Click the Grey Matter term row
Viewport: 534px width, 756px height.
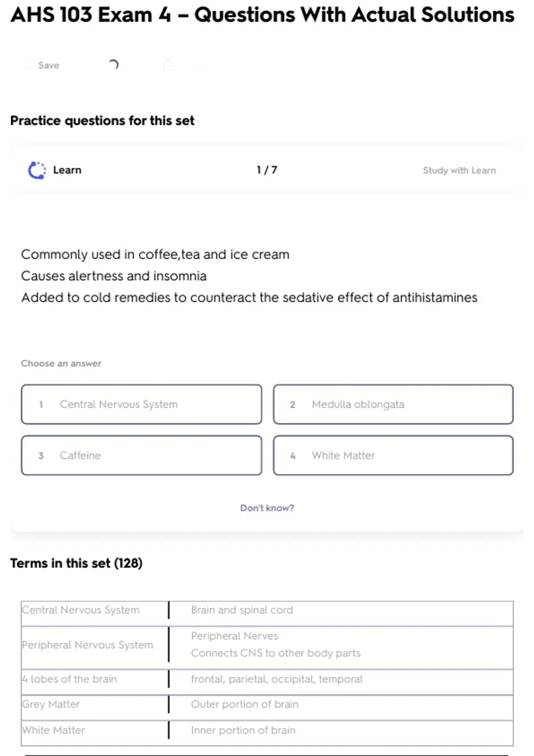[x=52, y=704]
